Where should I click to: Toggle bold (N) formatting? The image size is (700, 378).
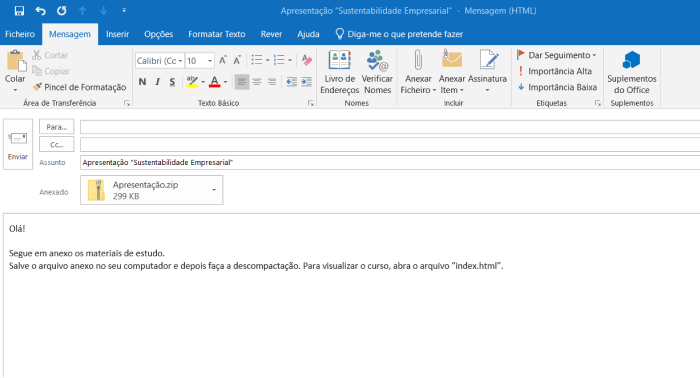click(x=142, y=82)
